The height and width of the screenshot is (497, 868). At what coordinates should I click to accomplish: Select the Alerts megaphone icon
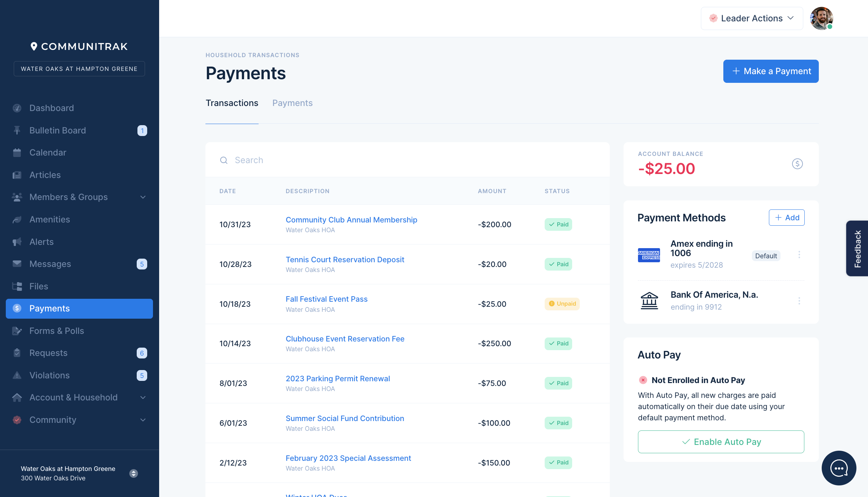17,242
